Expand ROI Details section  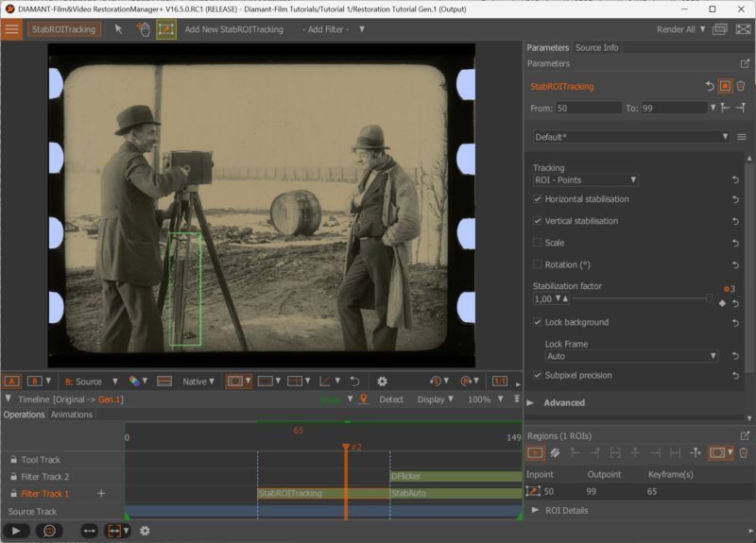click(x=536, y=510)
